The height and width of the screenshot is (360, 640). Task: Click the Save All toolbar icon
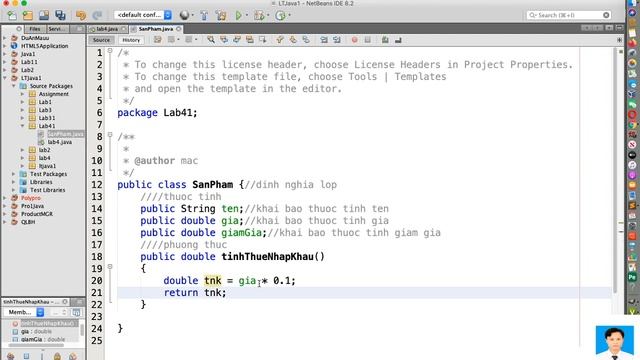click(x=60, y=16)
